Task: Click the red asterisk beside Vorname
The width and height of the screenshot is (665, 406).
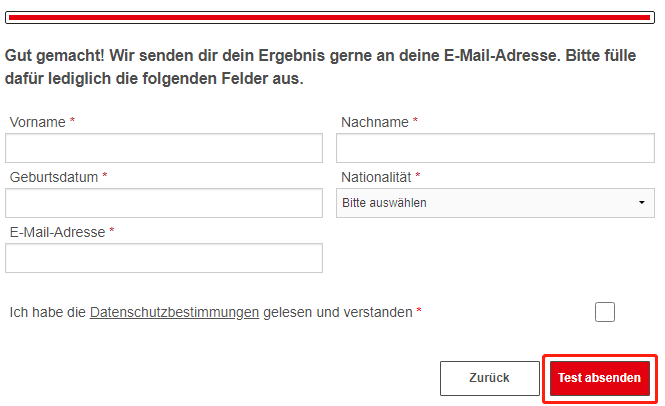Action: pyautogui.click(x=73, y=121)
